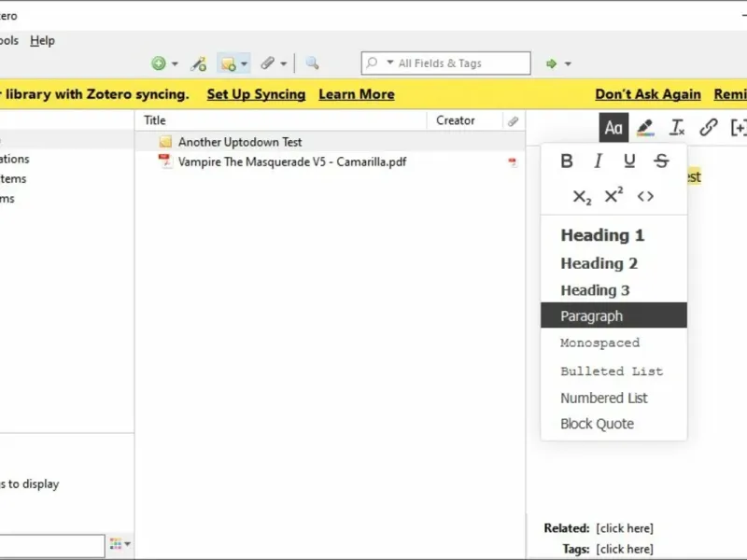Sort by the Title column header
Viewport: 747px width, 560px height.
pos(281,120)
